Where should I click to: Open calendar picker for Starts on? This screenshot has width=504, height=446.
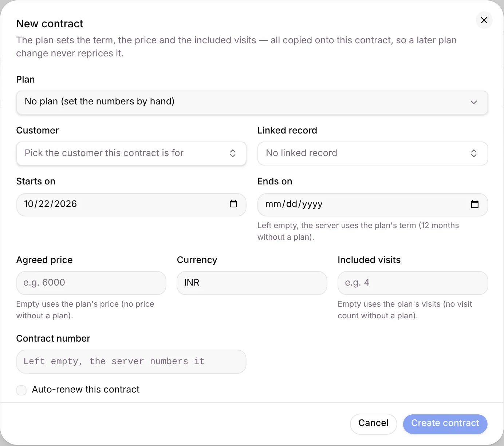click(x=233, y=204)
